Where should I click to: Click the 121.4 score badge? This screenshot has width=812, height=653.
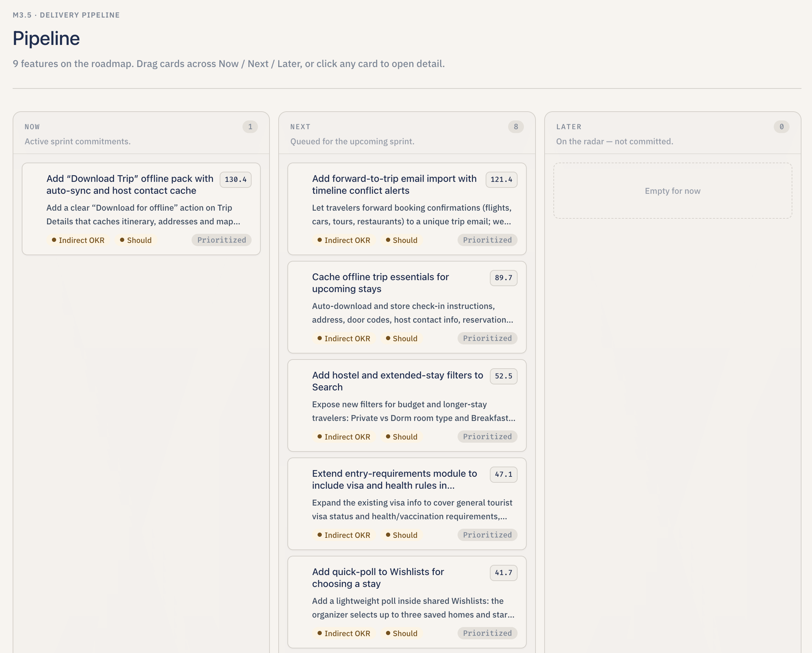point(501,180)
